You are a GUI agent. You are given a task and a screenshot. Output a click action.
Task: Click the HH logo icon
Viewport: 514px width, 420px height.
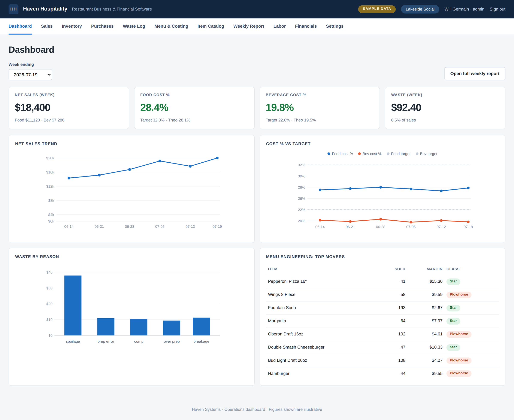[13, 9]
